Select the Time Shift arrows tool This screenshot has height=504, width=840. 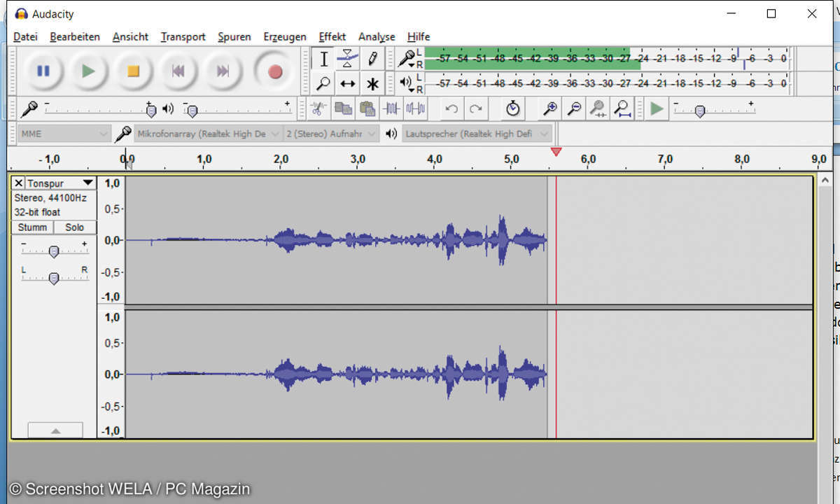point(347,83)
